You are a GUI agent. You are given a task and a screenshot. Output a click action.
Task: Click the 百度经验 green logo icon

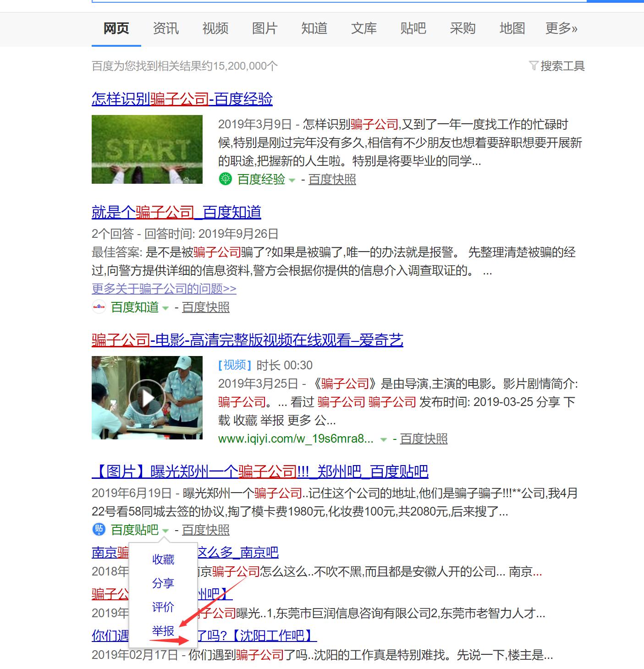click(225, 179)
